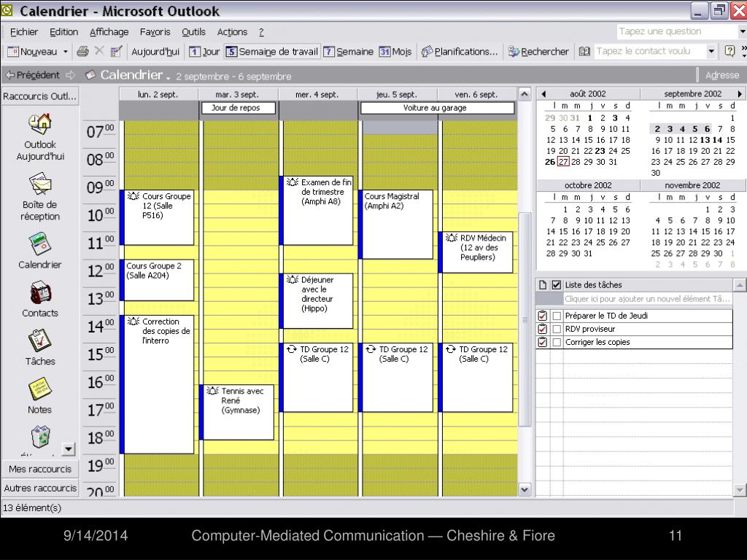
Task: Click the Help question mark icon
Action: pos(729,51)
